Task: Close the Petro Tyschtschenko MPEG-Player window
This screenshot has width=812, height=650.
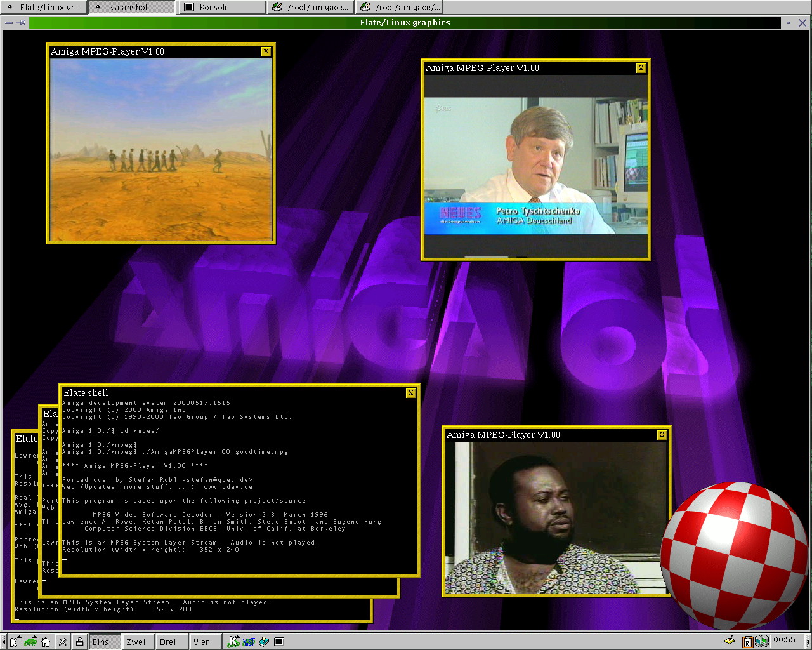Action: pos(641,68)
